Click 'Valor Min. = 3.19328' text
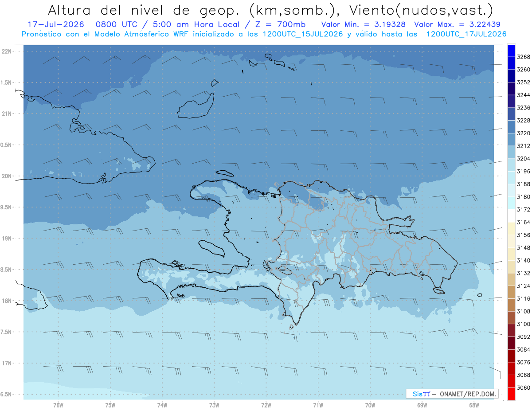Viewport: 532px width, 411px height. (363, 24)
